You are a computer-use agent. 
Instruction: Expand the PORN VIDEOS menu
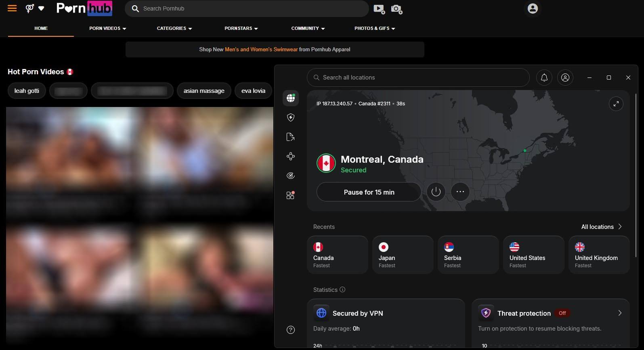coord(108,28)
